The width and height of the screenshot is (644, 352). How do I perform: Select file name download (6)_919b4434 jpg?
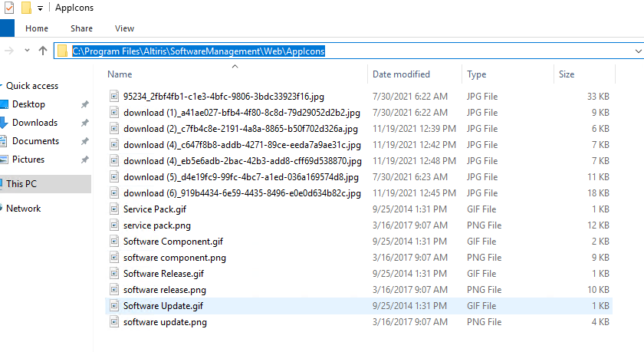pos(242,193)
